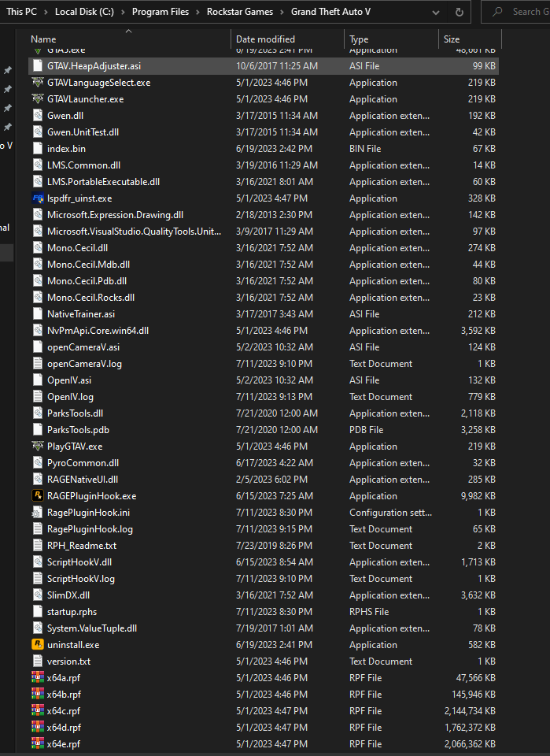This screenshot has width=550, height=756.
Task: Select the file Mono.Cecil.dll
Action: (264, 248)
